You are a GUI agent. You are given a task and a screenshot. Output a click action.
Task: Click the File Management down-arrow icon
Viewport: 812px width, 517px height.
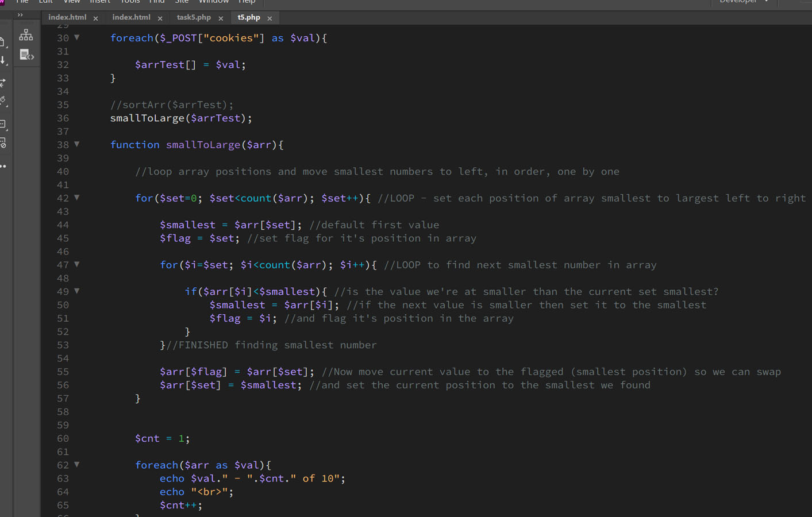(x=3, y=60)
